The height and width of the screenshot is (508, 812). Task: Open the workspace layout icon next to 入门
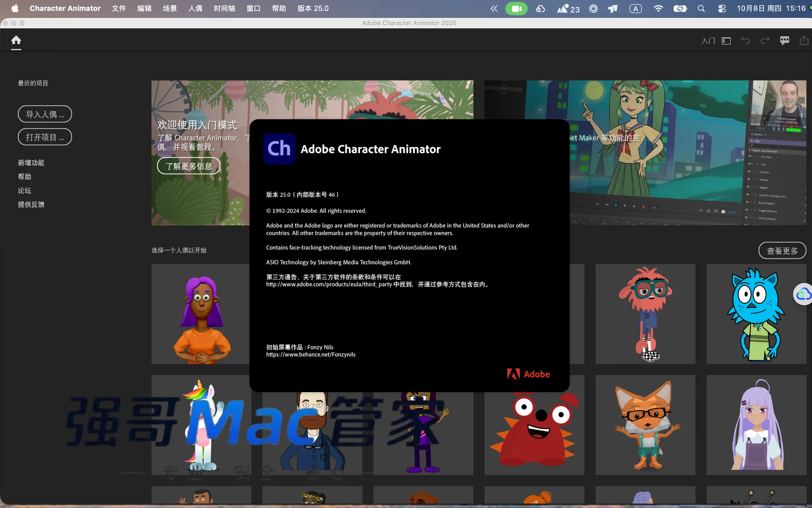[726, 41]
